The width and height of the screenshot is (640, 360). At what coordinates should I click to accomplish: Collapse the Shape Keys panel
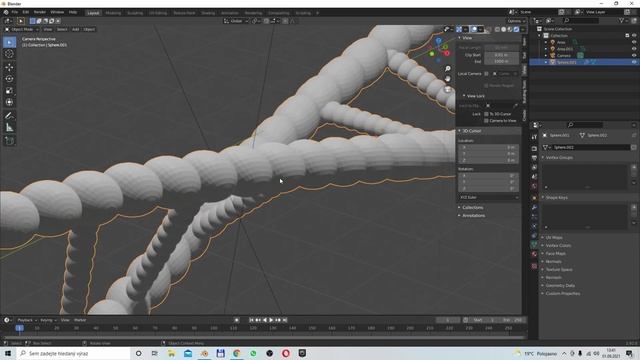tap(556, 198)
